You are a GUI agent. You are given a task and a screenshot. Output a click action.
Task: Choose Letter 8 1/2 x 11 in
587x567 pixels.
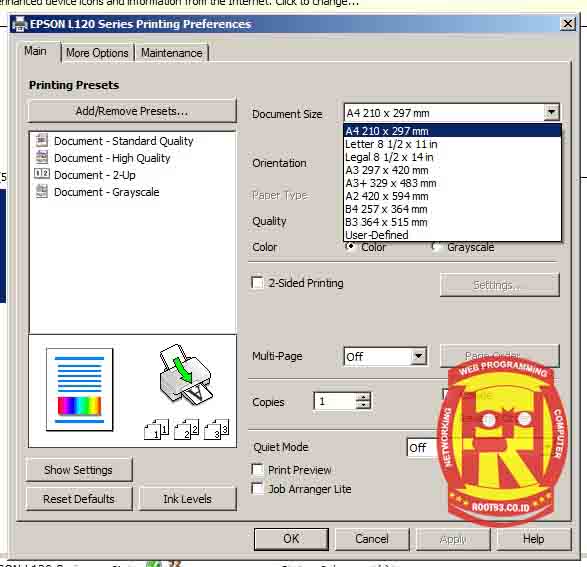pyautogui.click(x=452, y=144)
